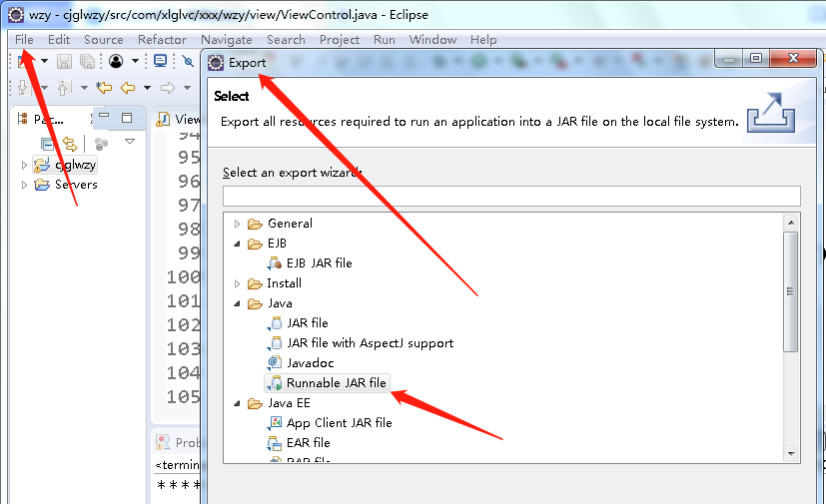
Task: Open the Run menu
Action: coord(385,40)
